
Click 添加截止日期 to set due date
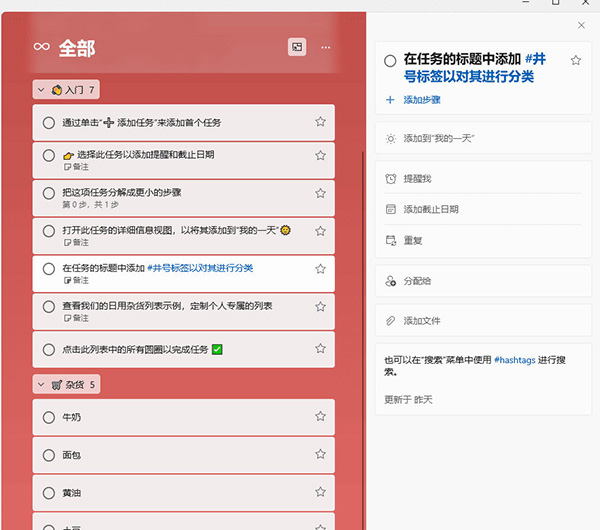pos(430,210)
